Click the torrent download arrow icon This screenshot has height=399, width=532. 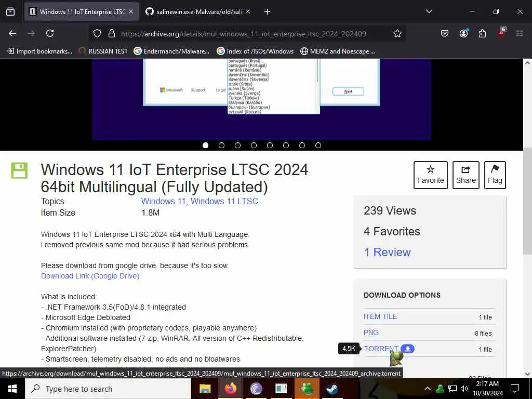click(408, 349)
